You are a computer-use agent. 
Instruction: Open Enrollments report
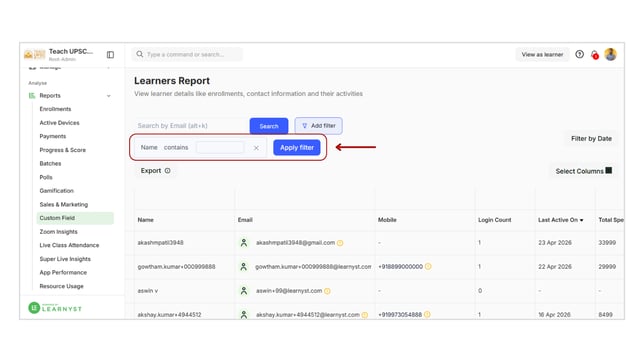click(x=55, y=109)
